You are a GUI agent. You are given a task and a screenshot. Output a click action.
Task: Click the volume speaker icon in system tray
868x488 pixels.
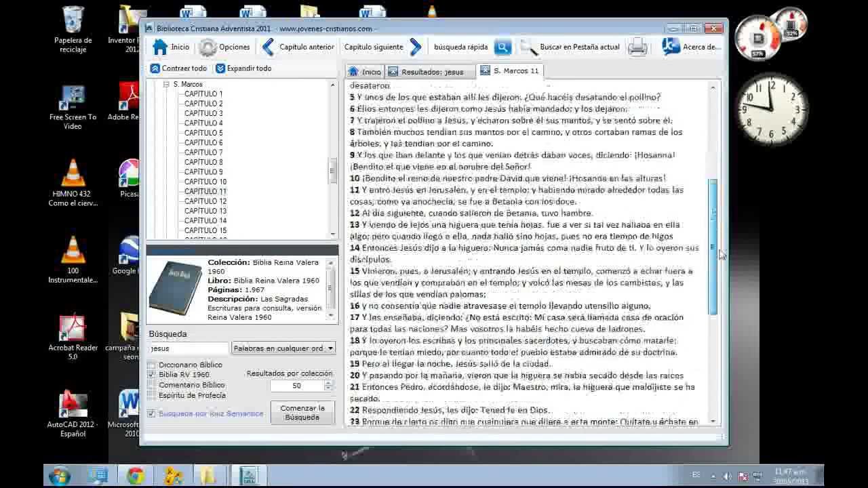727,476
